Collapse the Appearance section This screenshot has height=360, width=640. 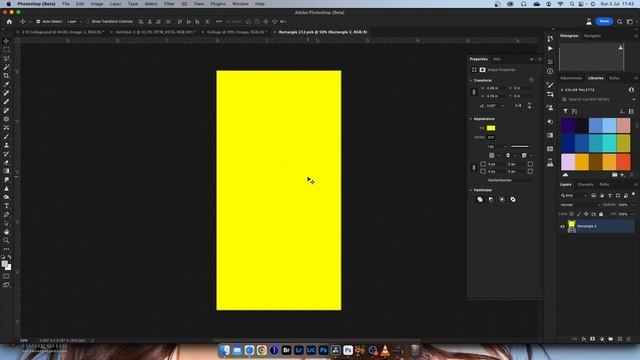(x=471, y=119)
